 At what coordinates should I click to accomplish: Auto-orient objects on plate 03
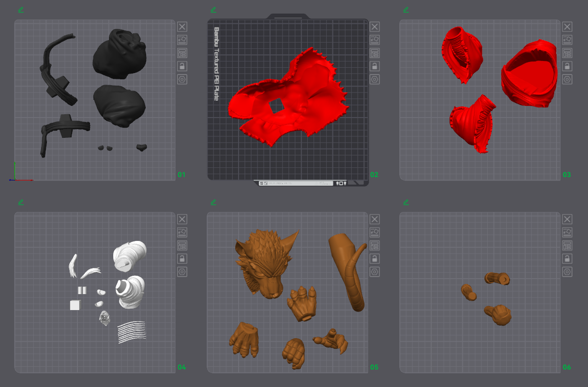pos(567,40)
